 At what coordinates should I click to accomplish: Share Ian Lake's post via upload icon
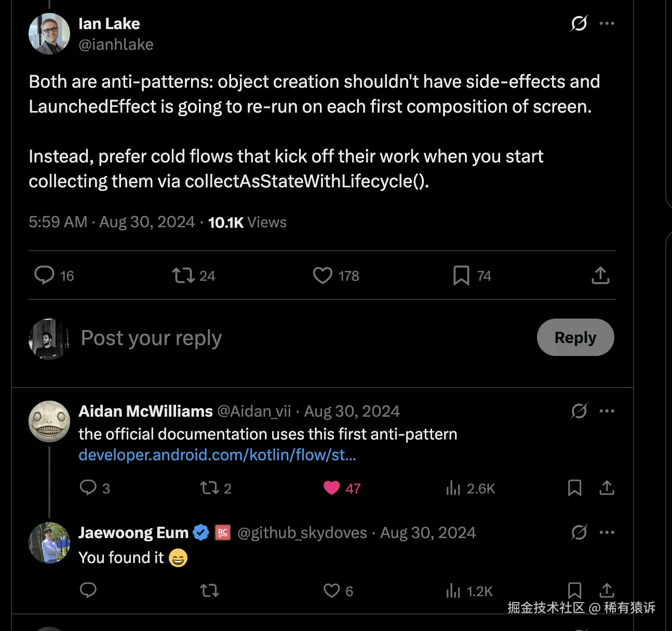coord(600,276)
